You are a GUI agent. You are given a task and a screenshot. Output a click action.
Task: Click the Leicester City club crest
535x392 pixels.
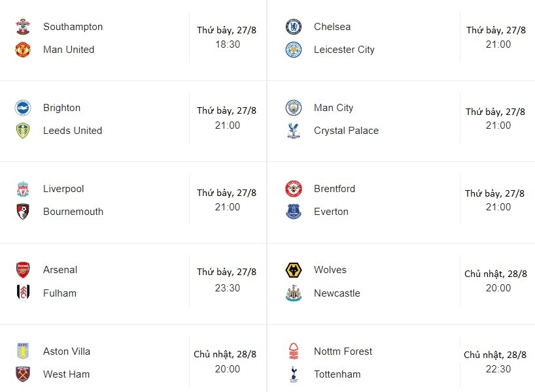coord(294,50)
